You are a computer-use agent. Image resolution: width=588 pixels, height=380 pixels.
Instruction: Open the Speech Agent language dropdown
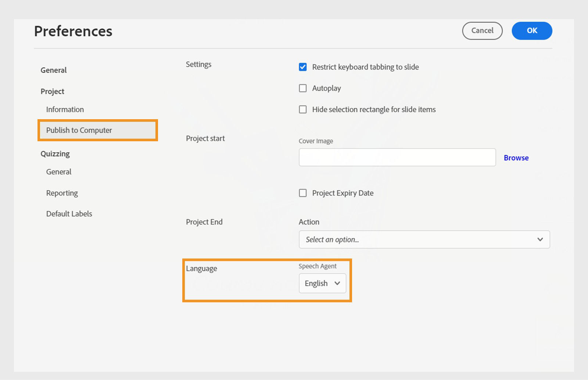322,283
